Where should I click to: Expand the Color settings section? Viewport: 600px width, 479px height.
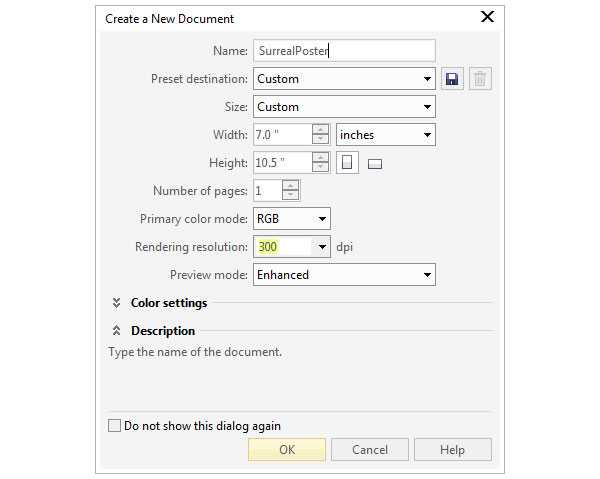click(x=116, y=303)
